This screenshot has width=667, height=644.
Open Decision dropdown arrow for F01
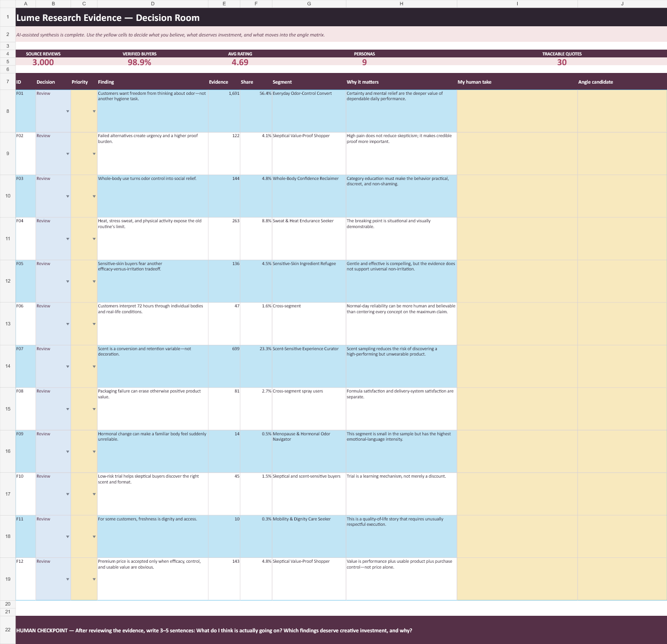point(68,111)
